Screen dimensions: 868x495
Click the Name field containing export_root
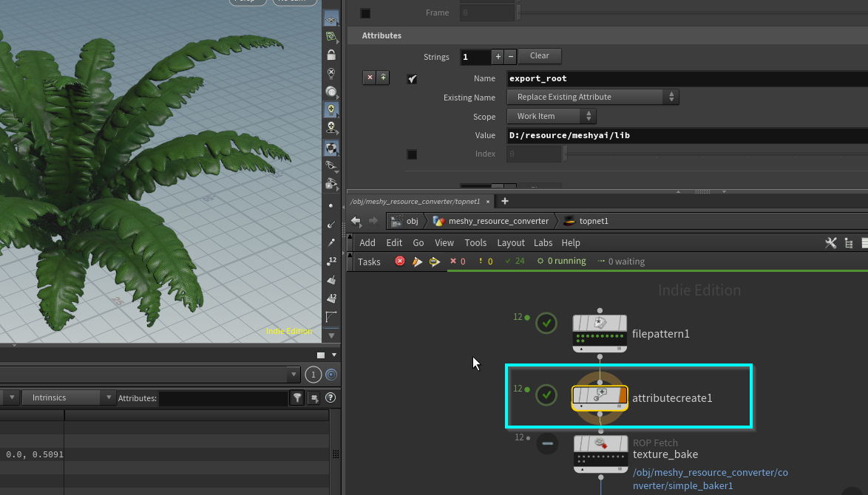pyautogui.click(x=687, y=78)
